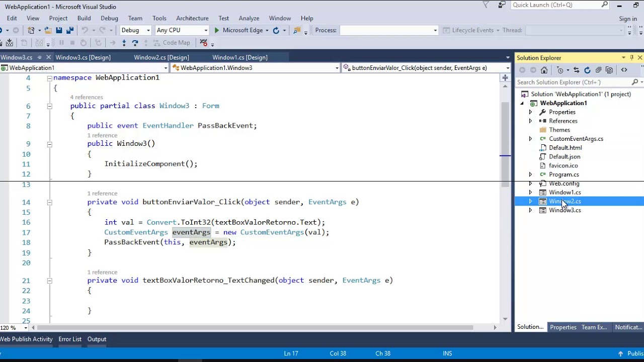644x362 pixels.
Task: Click the New Project toolbar icon
Action: click(31, 30)
